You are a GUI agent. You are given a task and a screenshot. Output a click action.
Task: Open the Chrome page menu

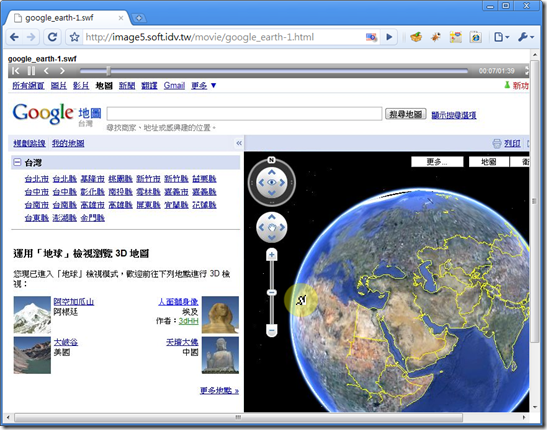coord(501,37)
